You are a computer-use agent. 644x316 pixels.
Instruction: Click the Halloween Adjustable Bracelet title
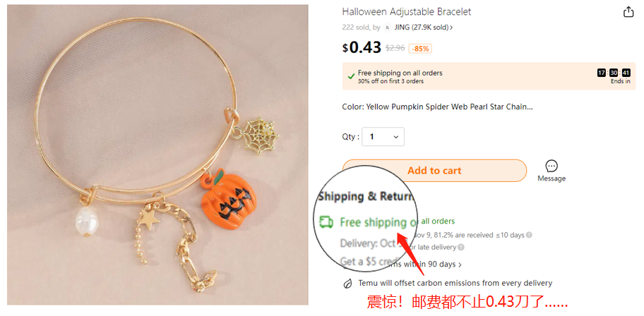tap(407, 12)
